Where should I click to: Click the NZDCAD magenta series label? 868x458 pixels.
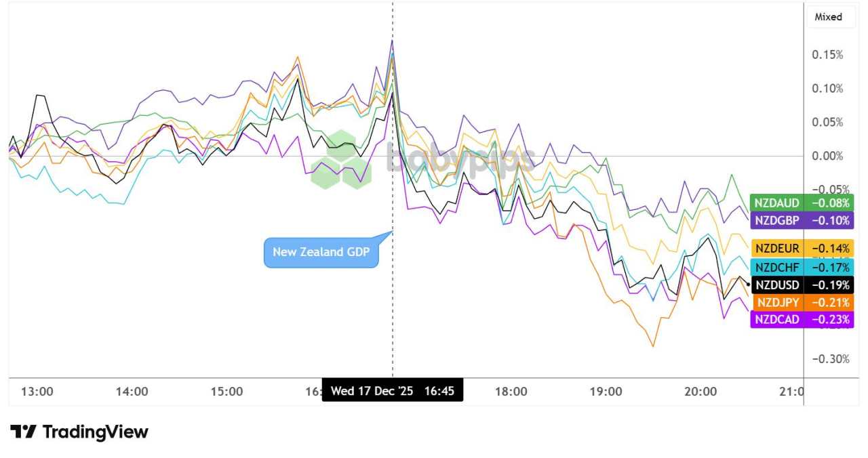click(x=776, y=319)
